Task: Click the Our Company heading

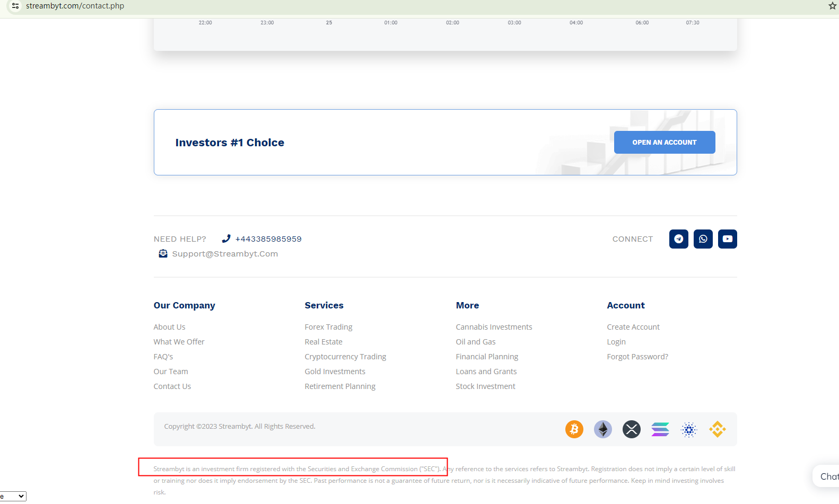Action: (185, 305)
